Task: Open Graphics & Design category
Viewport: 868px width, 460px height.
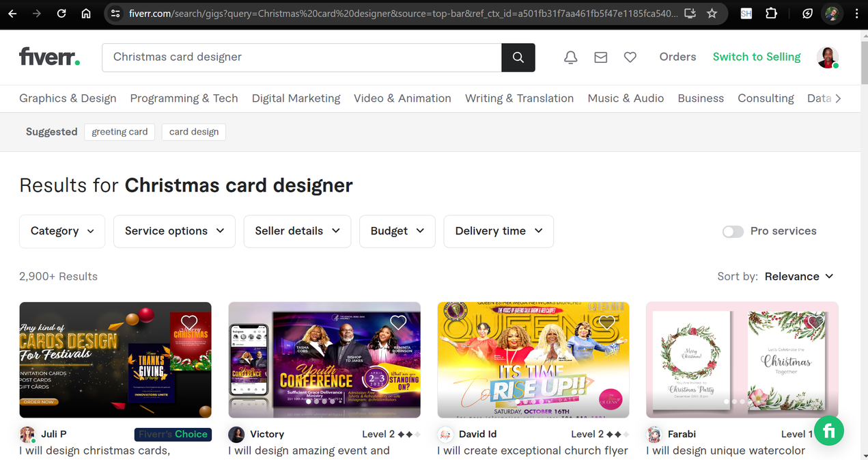Action: tap(68, 98)
